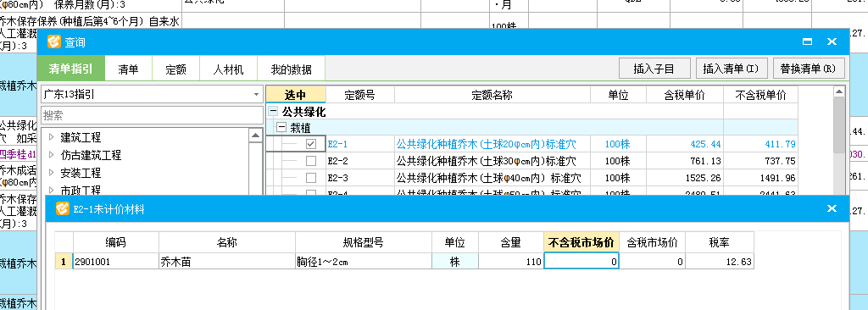Image resolution: width=868 pixels, height=310 pixels.
Task: Open the 定额 tab
Action: coord(175,69)
